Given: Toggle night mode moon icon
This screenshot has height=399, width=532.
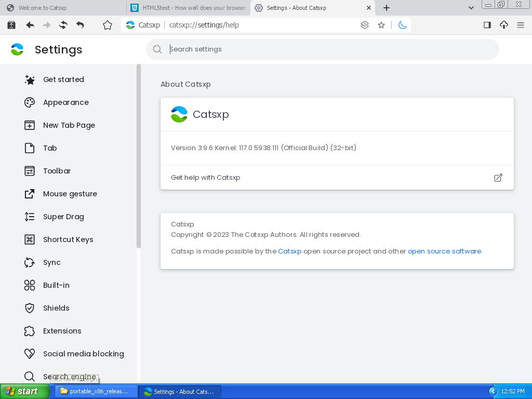Looking at the screenshot, I should click(x=403, y=25).
